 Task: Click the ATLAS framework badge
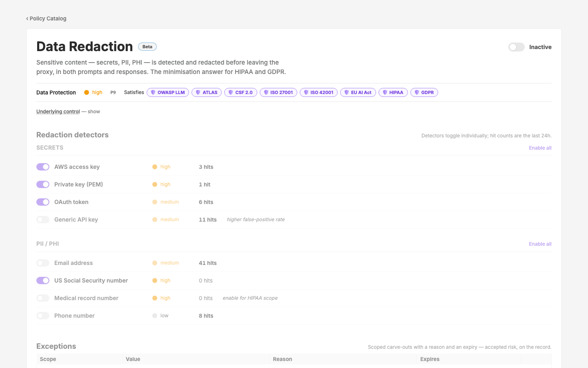point(207,92)
